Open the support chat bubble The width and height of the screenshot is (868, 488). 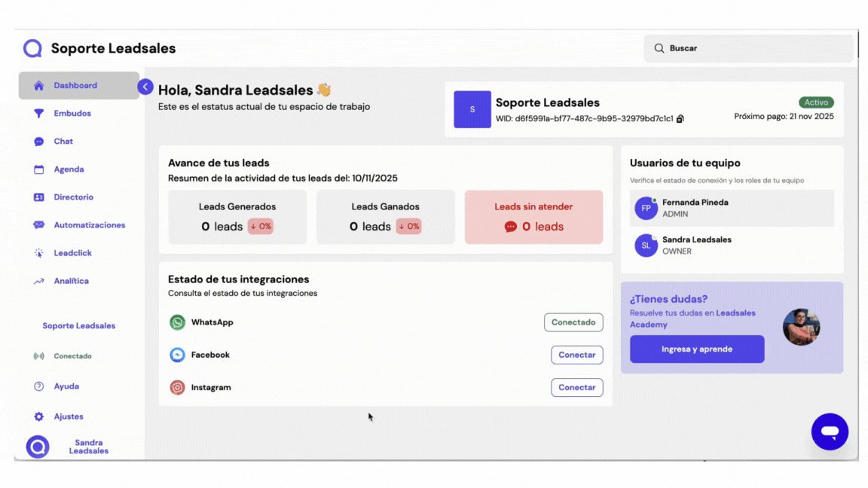(x=830, y=432)
